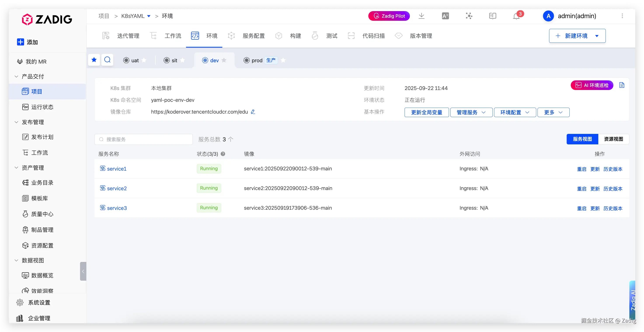Toggle the blue favorites filter star
This screenshot has width=644, height=332.
94,60
